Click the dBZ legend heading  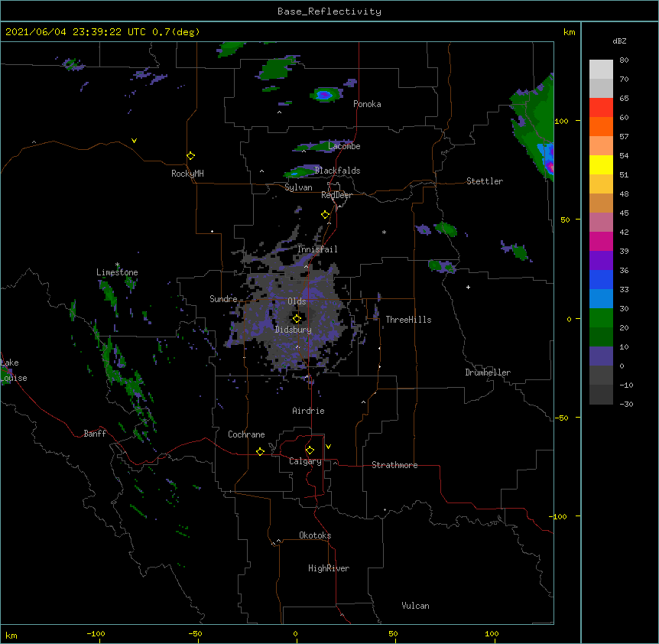(x=619, y=41)
